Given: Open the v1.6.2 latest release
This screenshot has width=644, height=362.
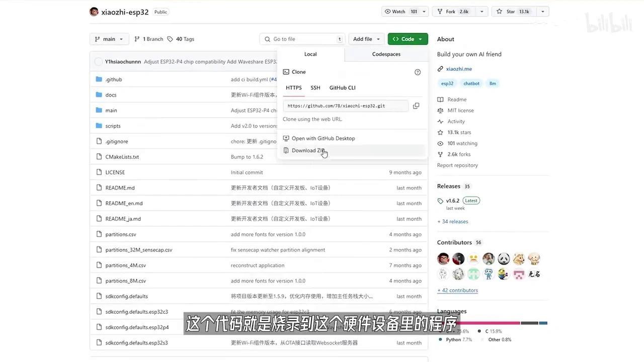Looking at the screenshot, I should pos(453,201).
